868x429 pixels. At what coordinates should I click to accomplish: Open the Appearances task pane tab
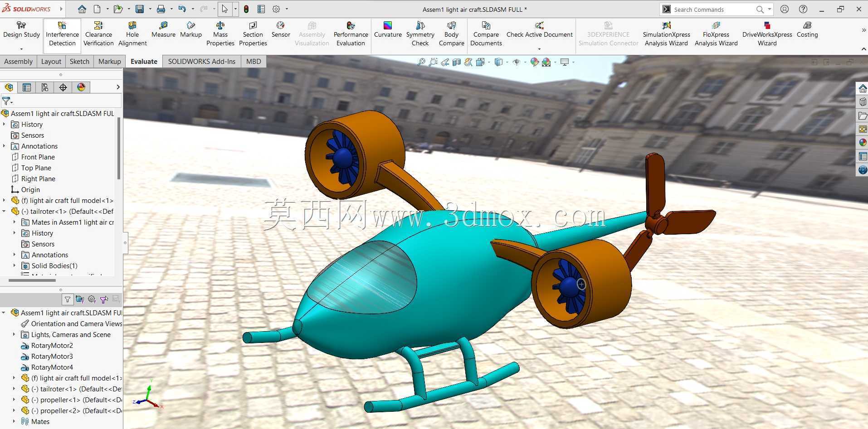pyautogui.click(x=863, y=143)
